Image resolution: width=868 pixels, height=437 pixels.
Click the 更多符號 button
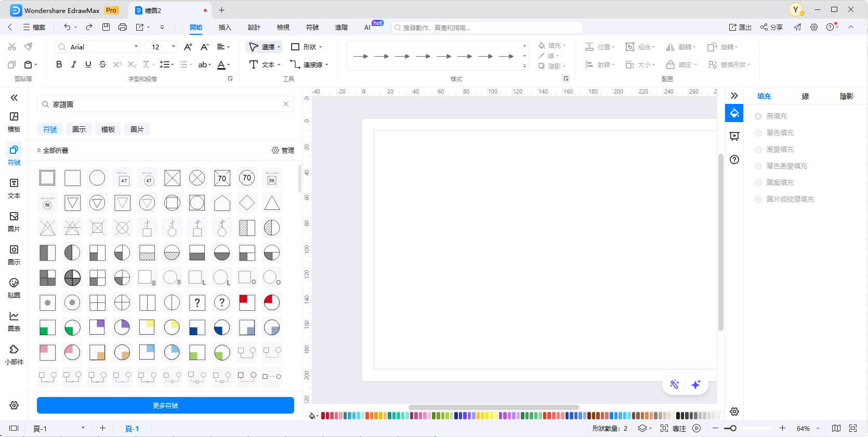(165, 405)
